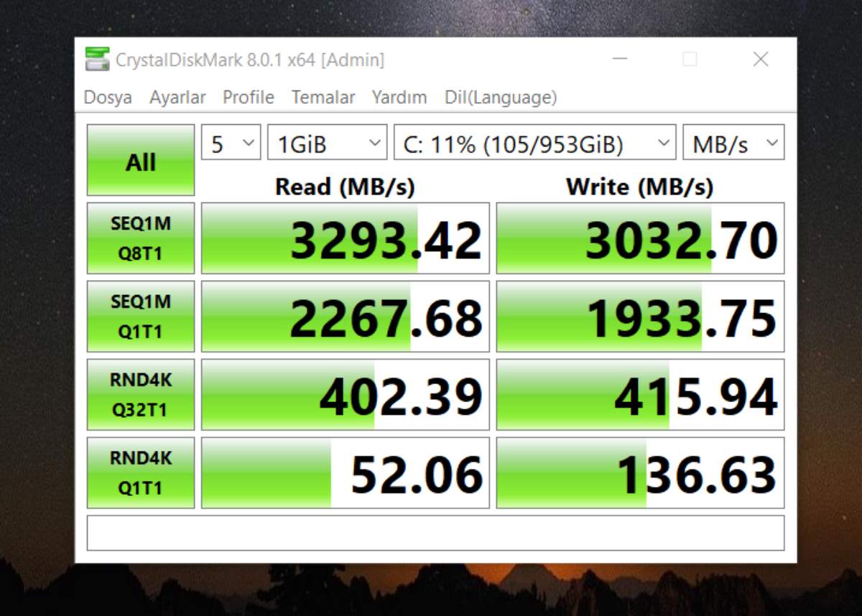The height and width of the screenshot is (616, 862).
Task: Open the Profile menu
Action: [x=248, y=98]
